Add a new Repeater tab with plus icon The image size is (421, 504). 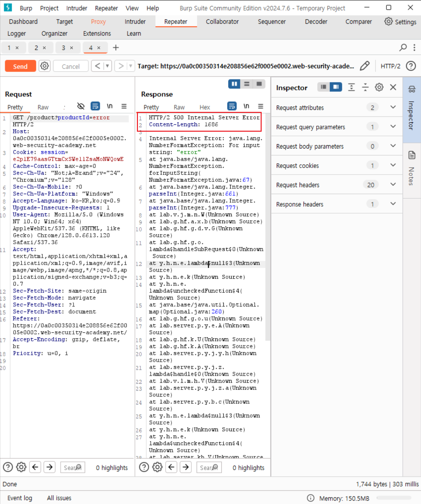click(x=116, y=48)
